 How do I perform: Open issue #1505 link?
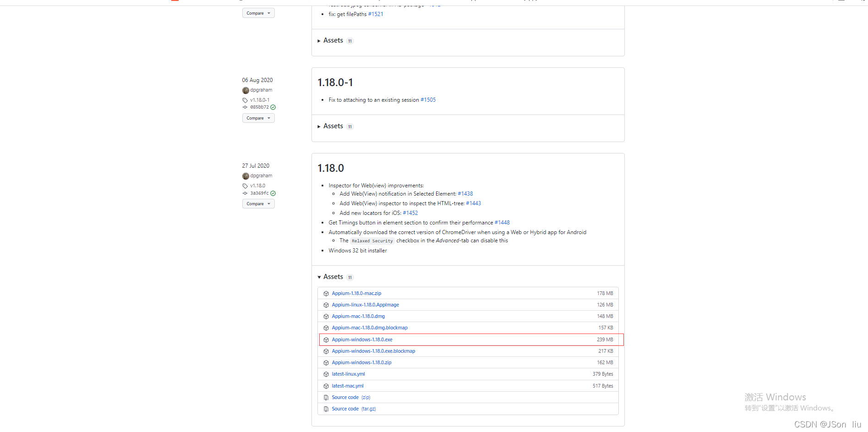(x=428, y=100)
